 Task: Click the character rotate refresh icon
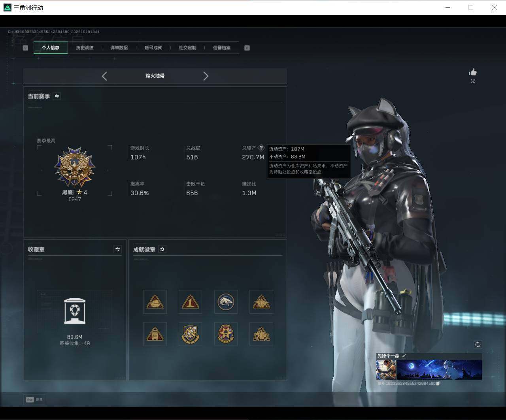click(478, 345)
